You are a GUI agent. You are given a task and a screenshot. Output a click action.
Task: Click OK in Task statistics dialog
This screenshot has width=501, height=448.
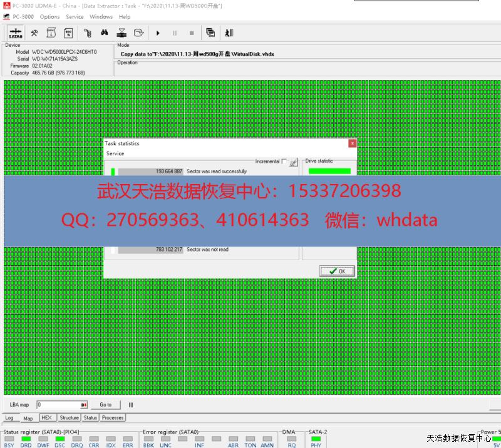(x=337, y=271)
